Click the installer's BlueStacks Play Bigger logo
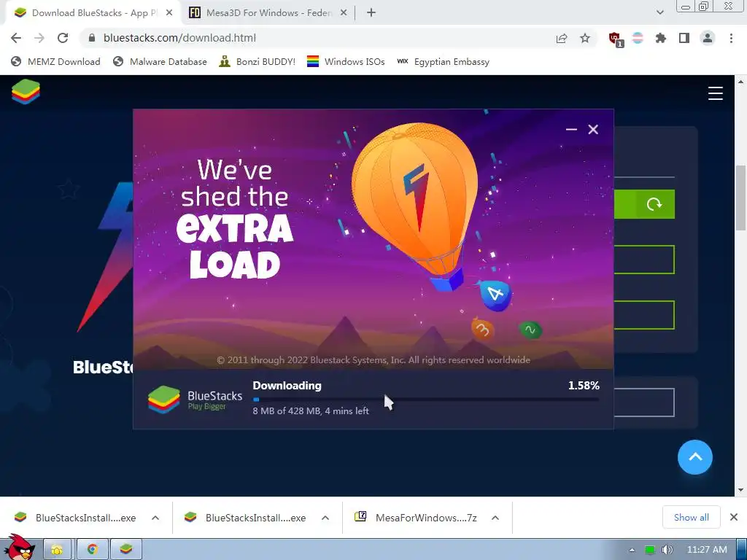747x560 pixels. pos(196,400)
